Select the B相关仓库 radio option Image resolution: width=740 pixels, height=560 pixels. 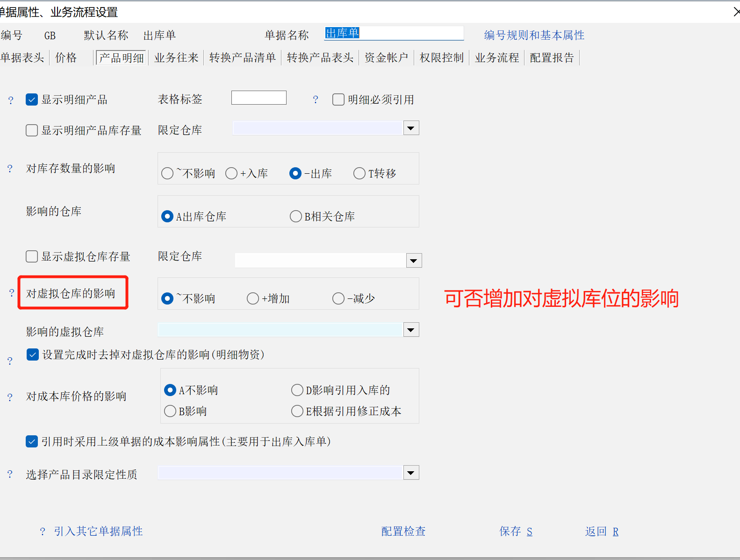point(295,217)
